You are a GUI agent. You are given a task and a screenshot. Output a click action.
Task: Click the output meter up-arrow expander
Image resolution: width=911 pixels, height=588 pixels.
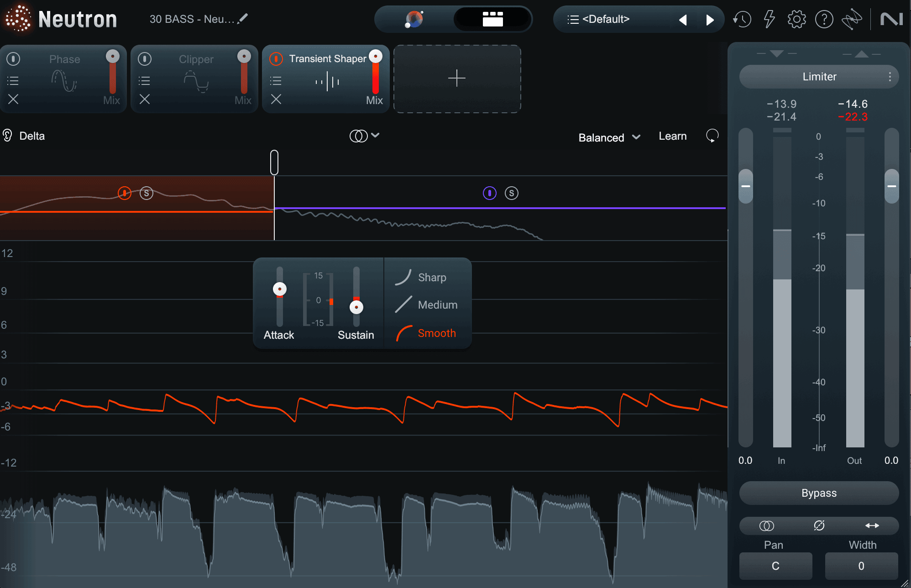tap(862, 54)
